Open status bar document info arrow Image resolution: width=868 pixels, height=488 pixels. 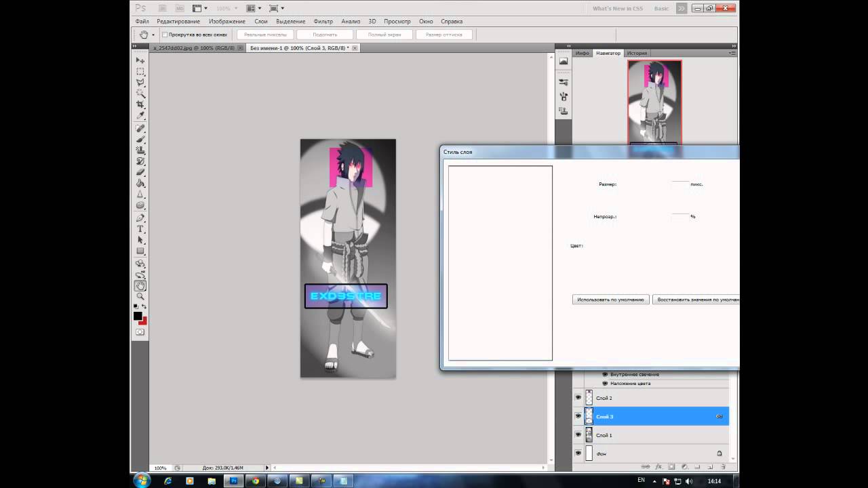coord(268,468)
